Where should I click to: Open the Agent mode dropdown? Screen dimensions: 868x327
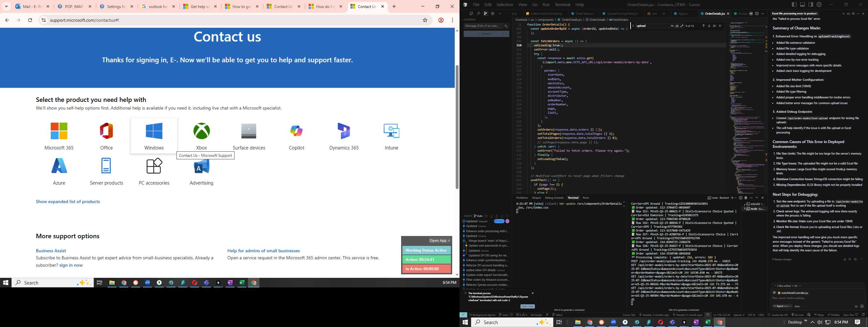(782, 306)
